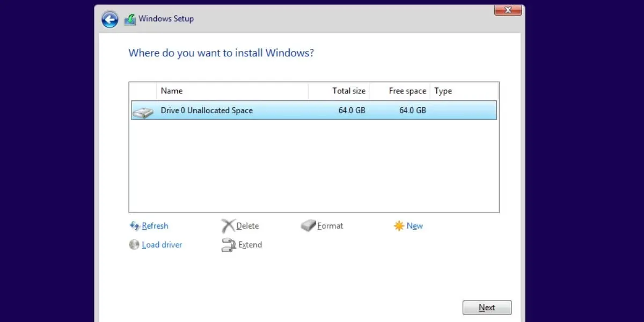The height and width of the screenshot is (322, 644).
Task: Click the Delete partition icon
Action: tap(228, 225)
